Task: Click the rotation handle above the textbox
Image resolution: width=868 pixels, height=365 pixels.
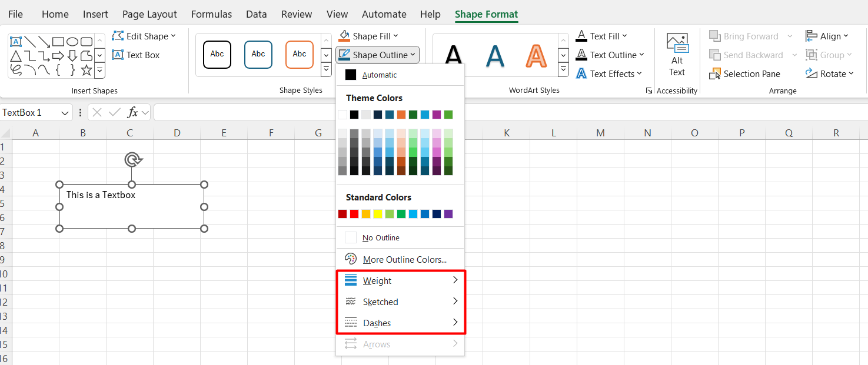Action: [x=132, y=159]
